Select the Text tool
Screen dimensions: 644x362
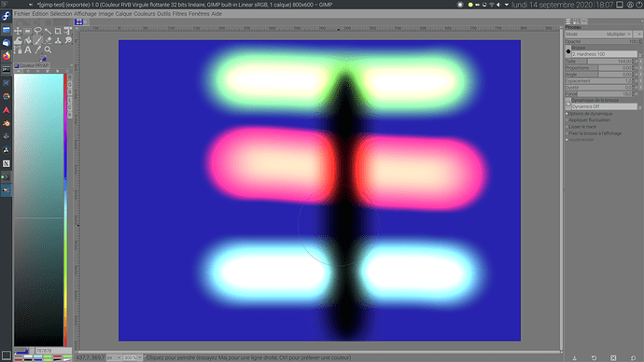27,50
